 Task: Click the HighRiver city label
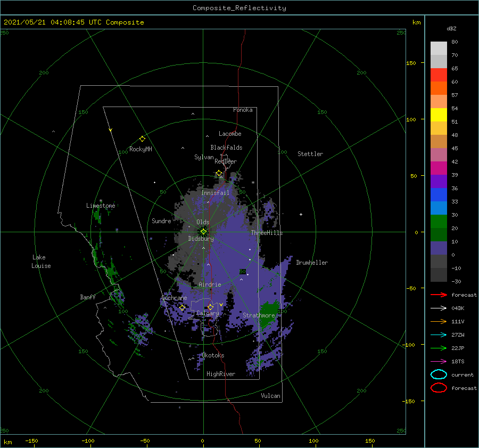tap(220, 374)
